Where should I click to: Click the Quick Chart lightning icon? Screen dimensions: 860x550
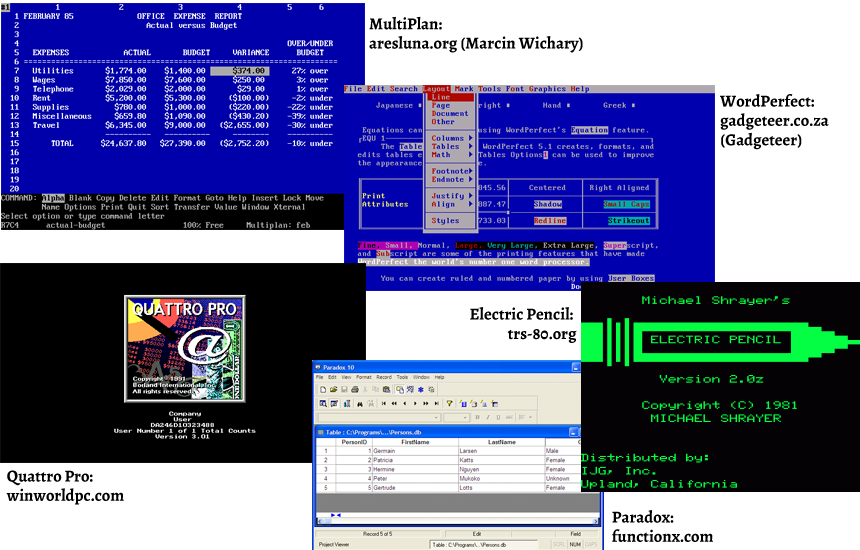[484, 404]
